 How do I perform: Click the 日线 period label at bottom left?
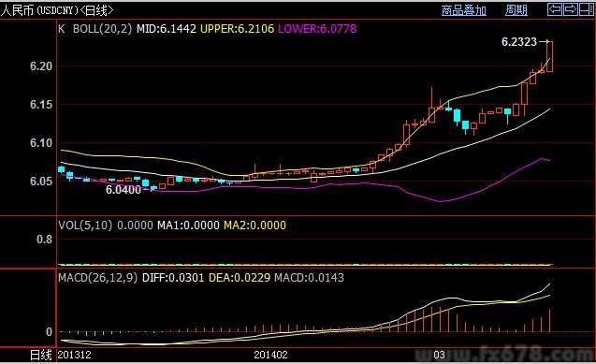40,355
